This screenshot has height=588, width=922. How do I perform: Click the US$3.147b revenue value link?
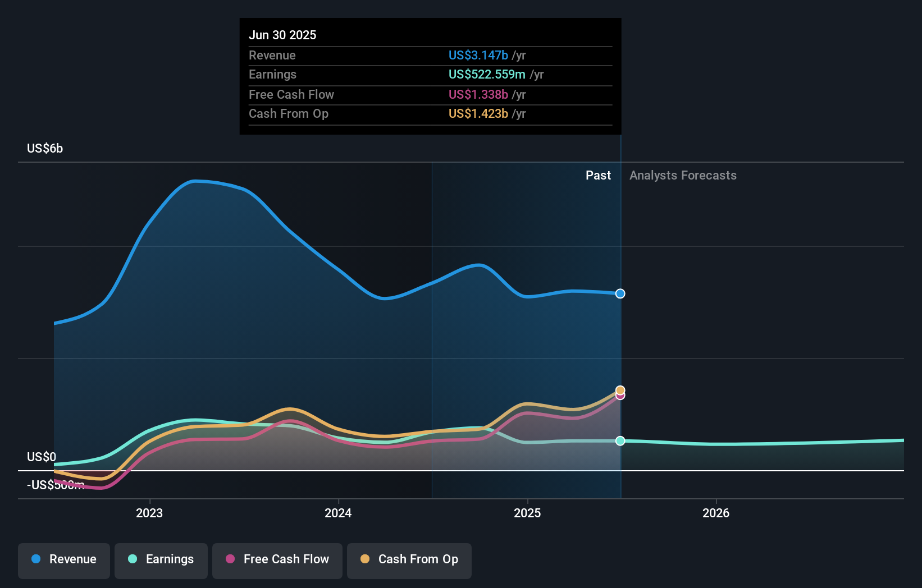click(478, 55)
